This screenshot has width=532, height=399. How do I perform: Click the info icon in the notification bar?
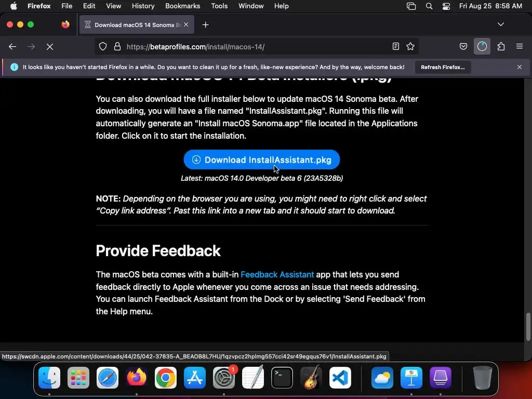14,67
